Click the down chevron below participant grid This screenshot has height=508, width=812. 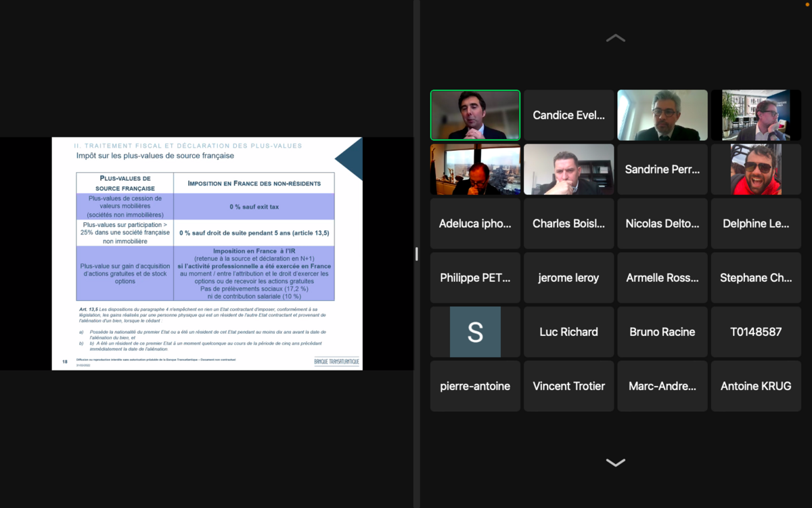(615, 463)
